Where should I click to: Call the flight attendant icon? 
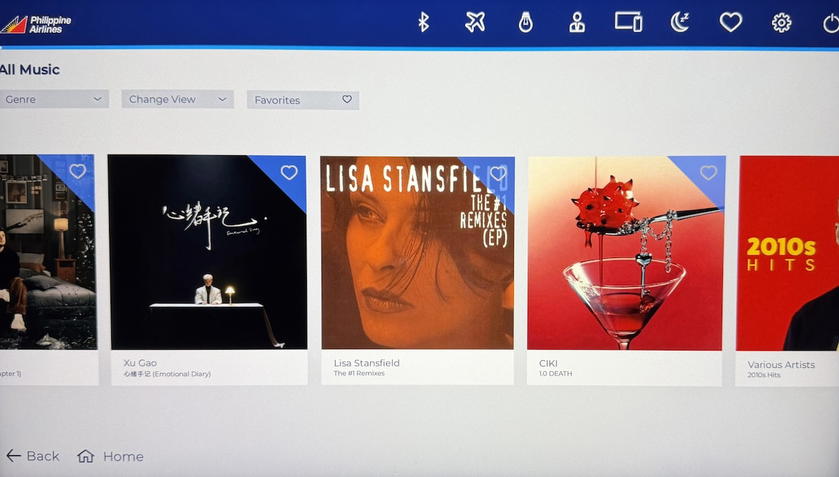pyautogui.click(x=577, y=22)
